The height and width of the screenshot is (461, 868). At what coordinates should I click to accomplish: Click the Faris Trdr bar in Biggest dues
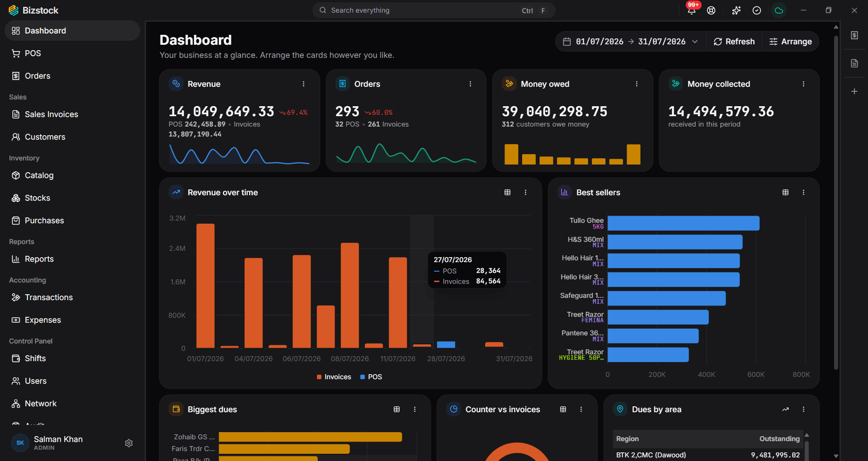click(x=284, y=449)
